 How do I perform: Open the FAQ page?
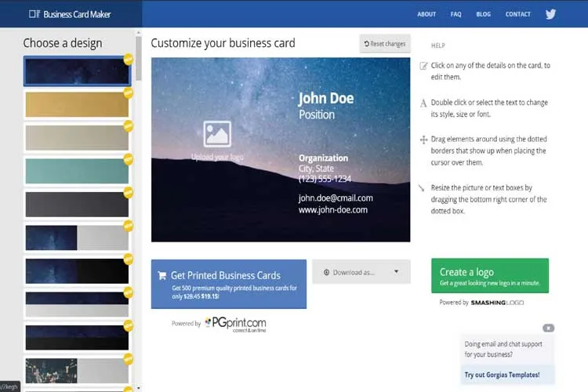coord(456,14)
